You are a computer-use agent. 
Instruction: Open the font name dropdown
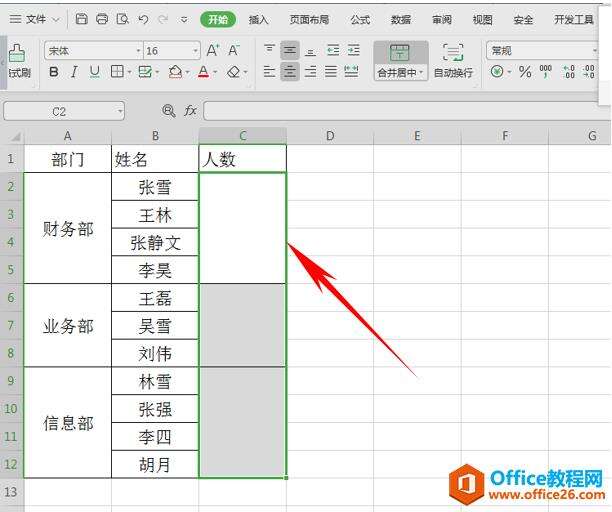point(138,51)
